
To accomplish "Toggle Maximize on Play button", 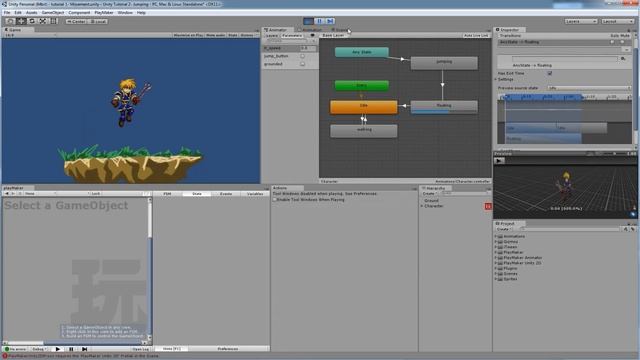I will pyautogui.click(x=188, y=36).
